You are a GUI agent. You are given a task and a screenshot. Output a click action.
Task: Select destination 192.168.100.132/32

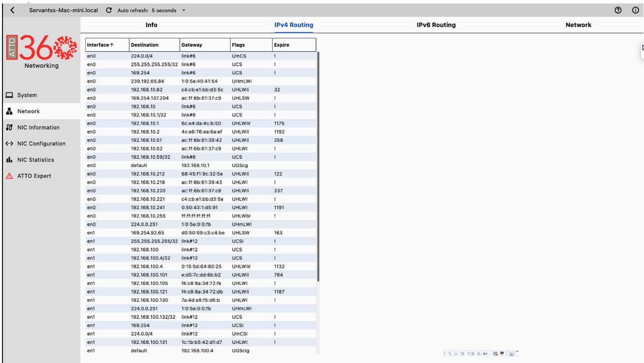pos(152,317)
